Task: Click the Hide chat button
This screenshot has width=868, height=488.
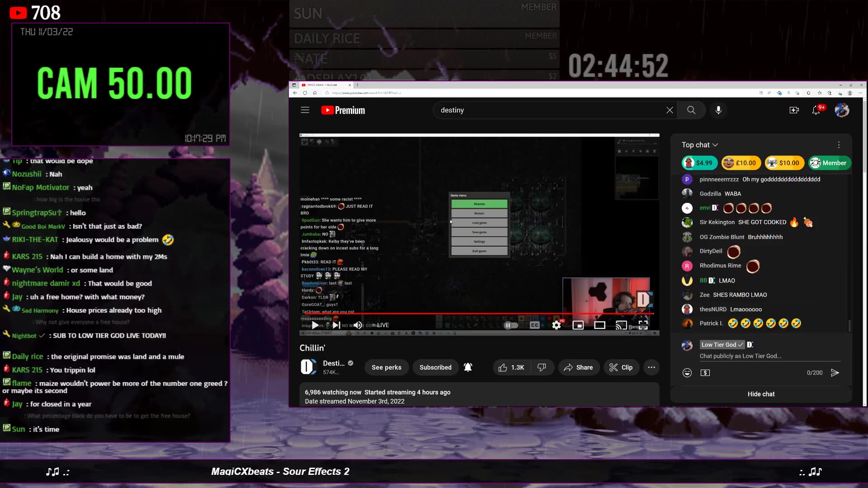Action: coord(761,394)
